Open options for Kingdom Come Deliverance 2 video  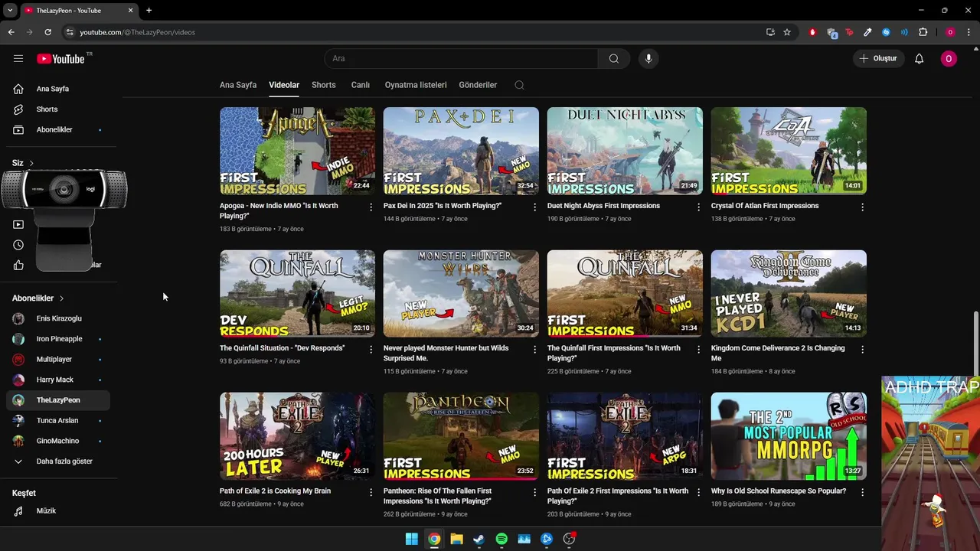pos(862,350)
